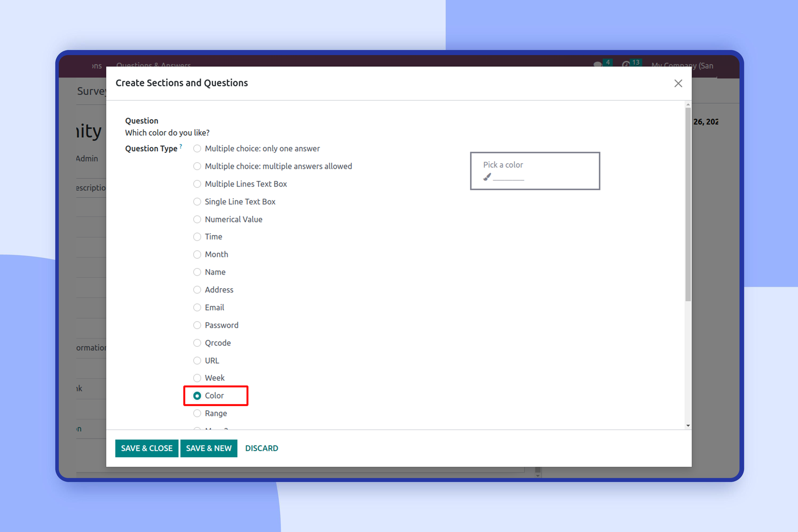Open the activities clock icon

(626, 64)
